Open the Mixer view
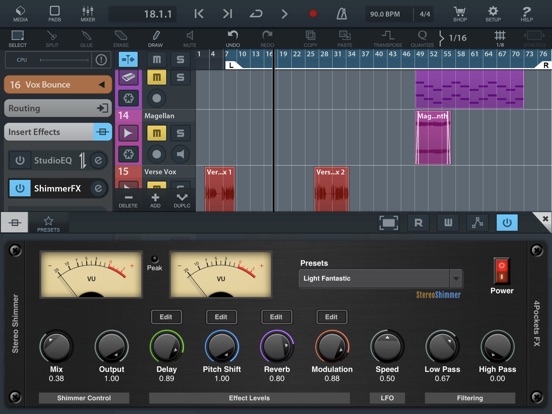This screenshot has height=414, width=552. click(x=88, y=14)
